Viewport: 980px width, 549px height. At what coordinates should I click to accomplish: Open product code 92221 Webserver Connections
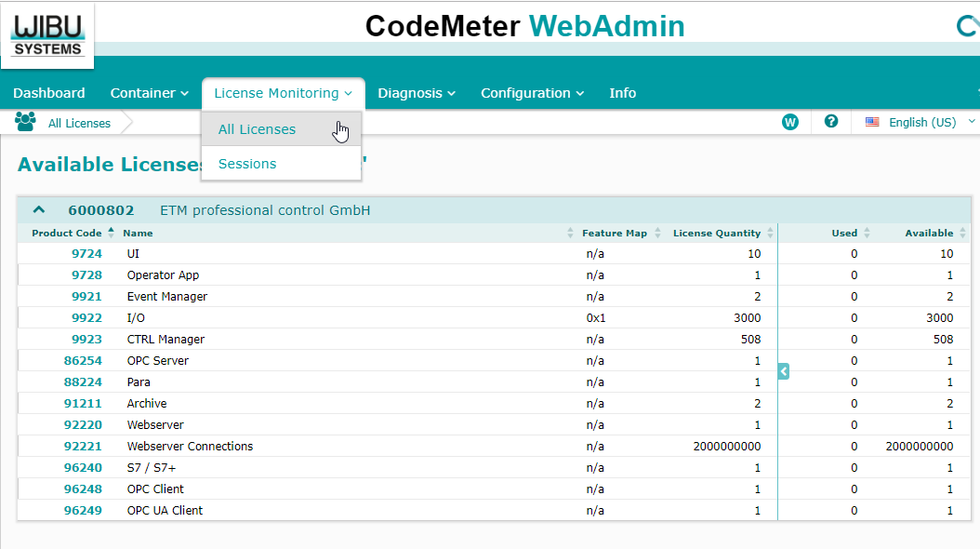click(83, 446)
